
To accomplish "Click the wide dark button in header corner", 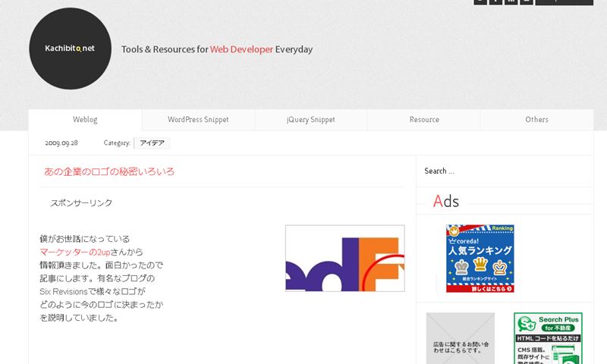I will point(564,2).
